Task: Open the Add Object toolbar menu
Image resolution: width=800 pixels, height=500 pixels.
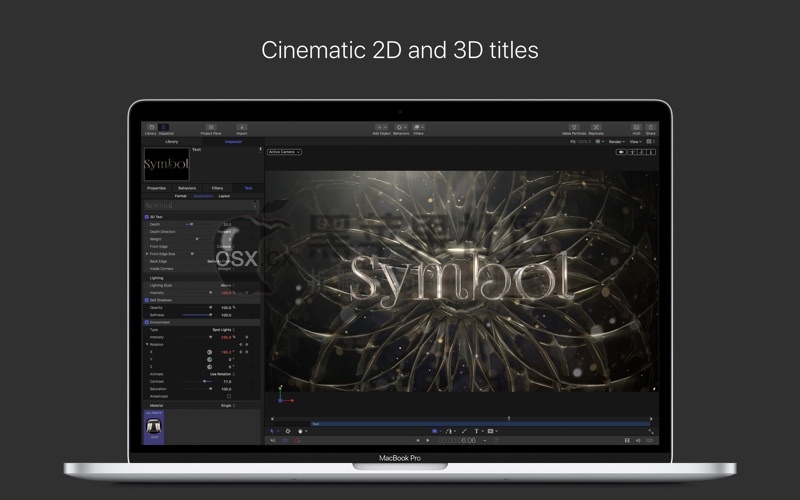Action: (381, 127)
